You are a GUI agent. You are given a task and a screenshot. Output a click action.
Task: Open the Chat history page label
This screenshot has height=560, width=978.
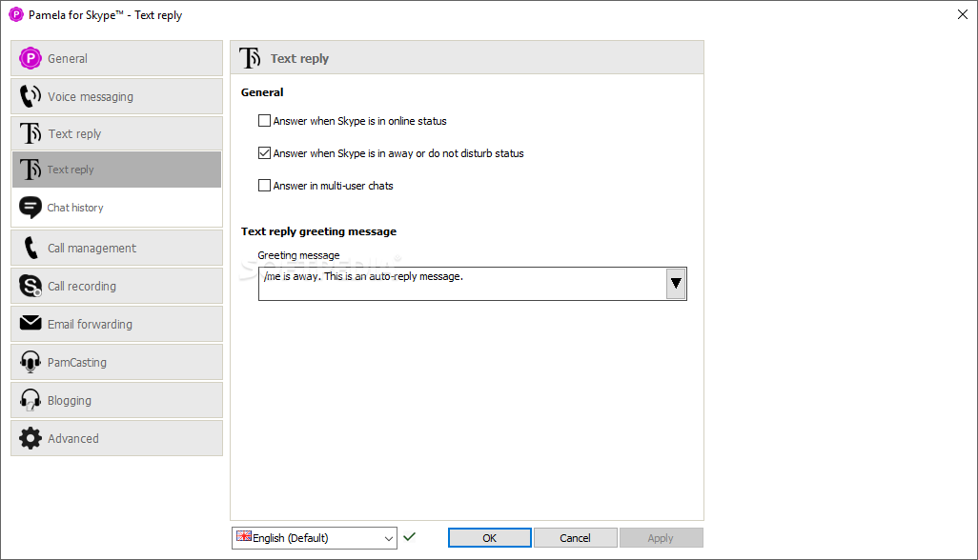click(75, 208)
